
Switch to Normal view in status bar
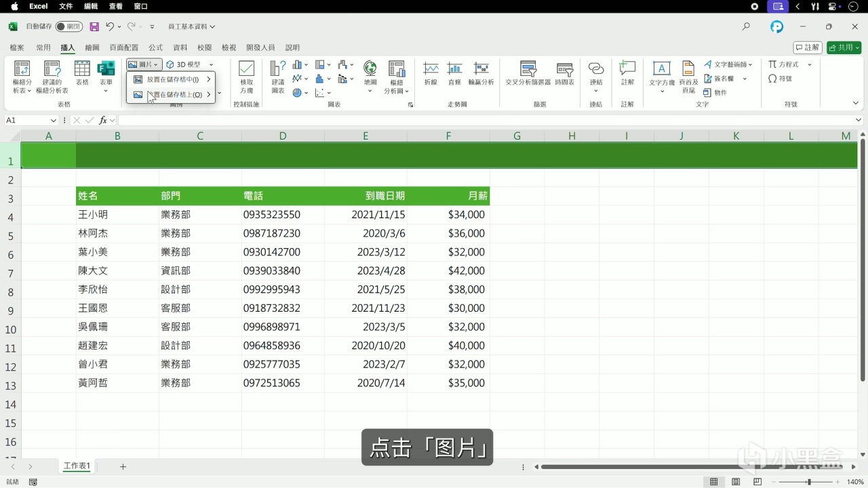pyautogui.click(x=713, y=482)
